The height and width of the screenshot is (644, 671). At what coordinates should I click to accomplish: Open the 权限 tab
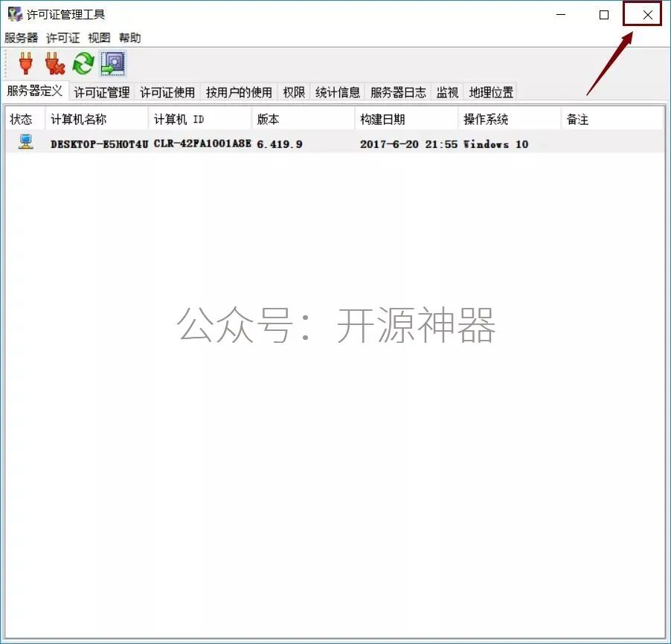point(294,92)
